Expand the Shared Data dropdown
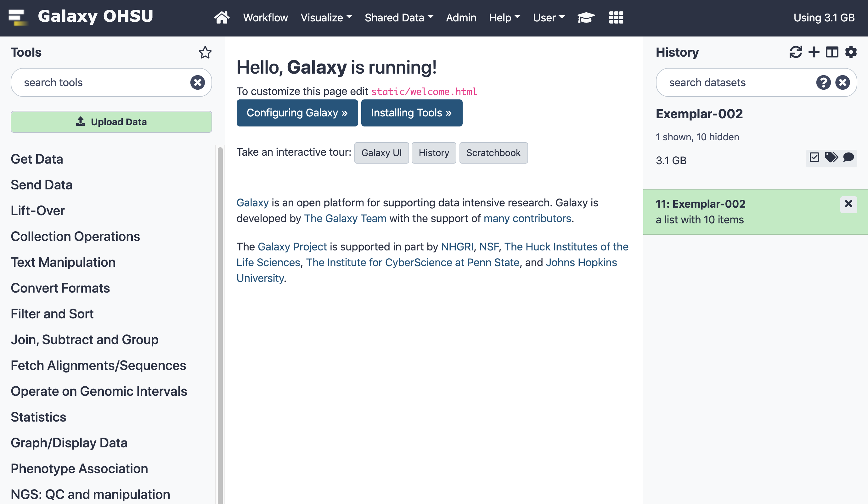 (x=399, y=18)
